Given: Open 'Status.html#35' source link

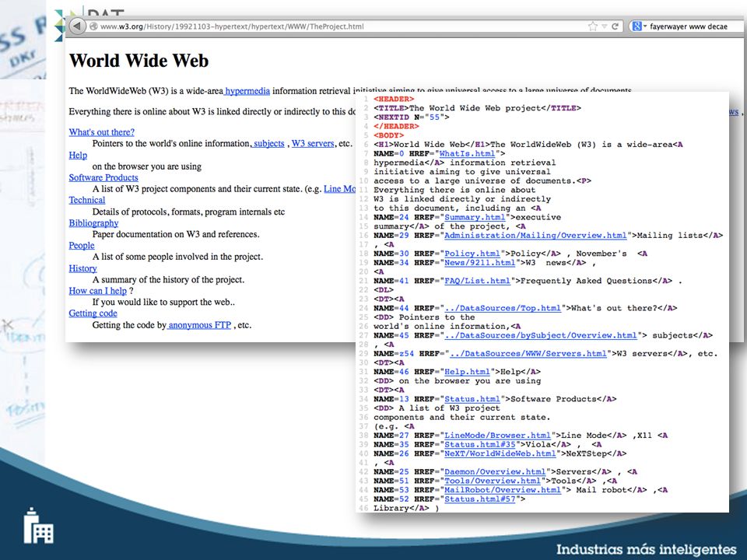Looking at the screenshot, I should (480, 444).
